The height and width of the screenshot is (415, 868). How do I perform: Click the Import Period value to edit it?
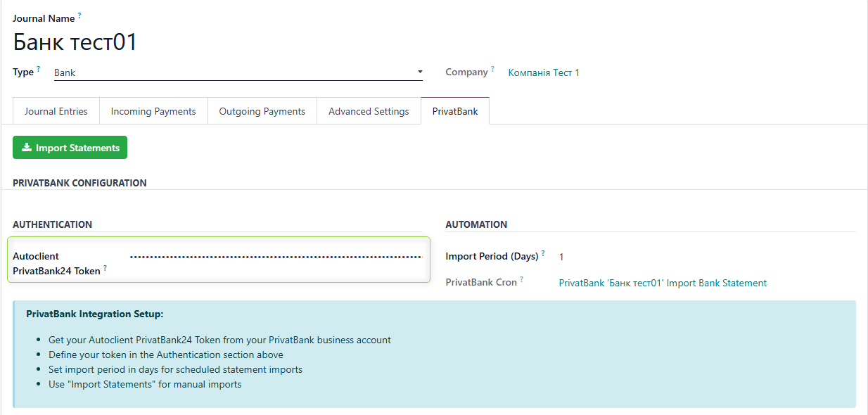561,256
